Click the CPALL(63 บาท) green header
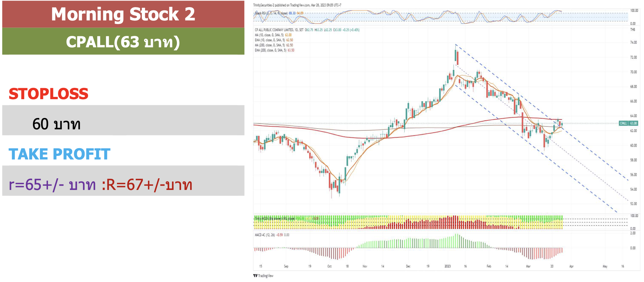Viewport: 644px width, 282px height. pos(123,41)
